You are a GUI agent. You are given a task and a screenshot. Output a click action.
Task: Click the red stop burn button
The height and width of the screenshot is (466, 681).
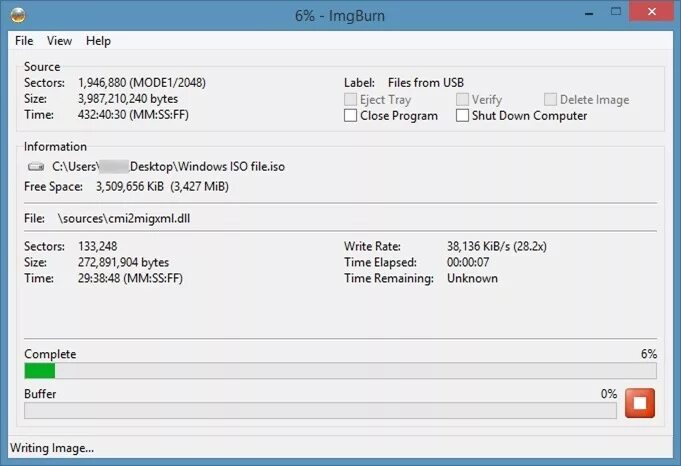coord(640,403)
